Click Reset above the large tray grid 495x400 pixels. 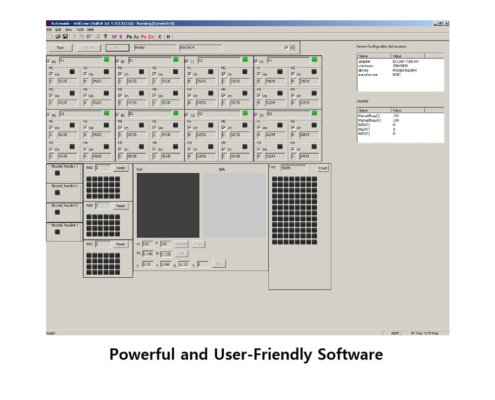323,168
